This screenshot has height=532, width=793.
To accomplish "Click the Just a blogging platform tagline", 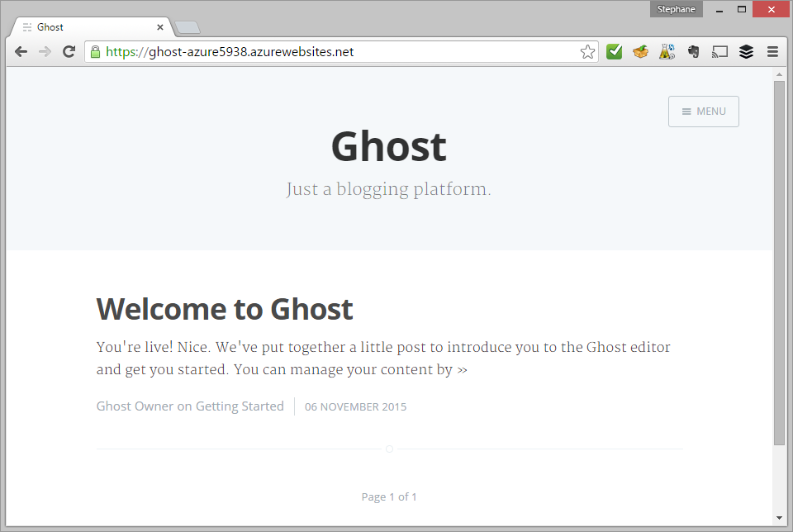I will tap(388, 189).
